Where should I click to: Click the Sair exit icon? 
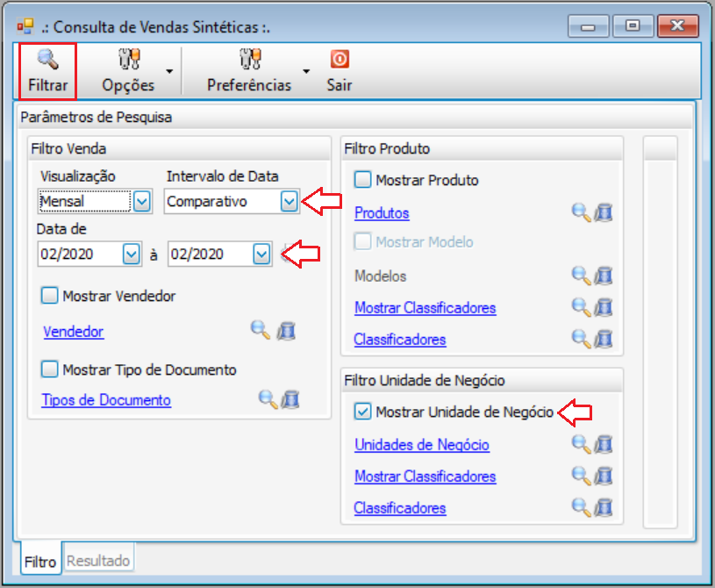tap(340, 60)
